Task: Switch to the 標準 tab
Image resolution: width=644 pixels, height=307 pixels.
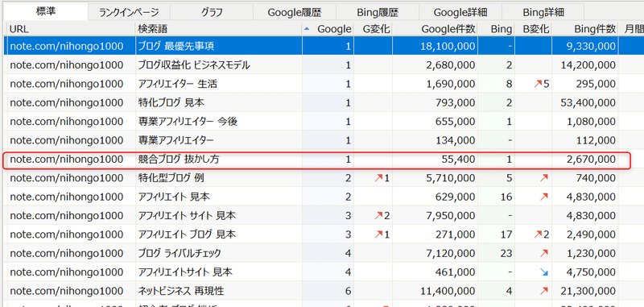Action: 47,11
